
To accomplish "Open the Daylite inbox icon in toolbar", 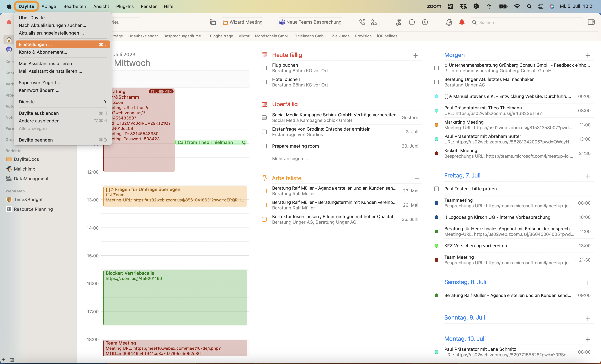I will point(213,22).
